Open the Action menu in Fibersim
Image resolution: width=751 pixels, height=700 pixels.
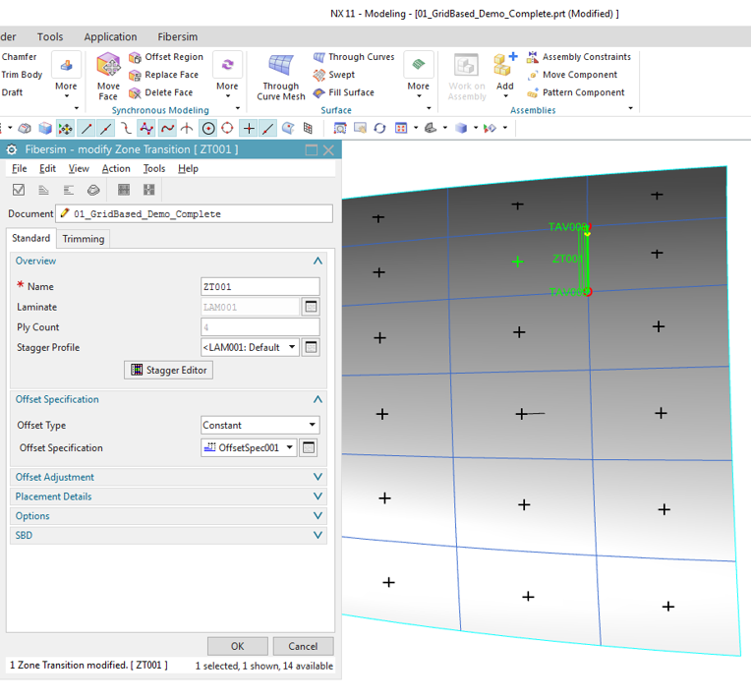[x=116, y=169]
